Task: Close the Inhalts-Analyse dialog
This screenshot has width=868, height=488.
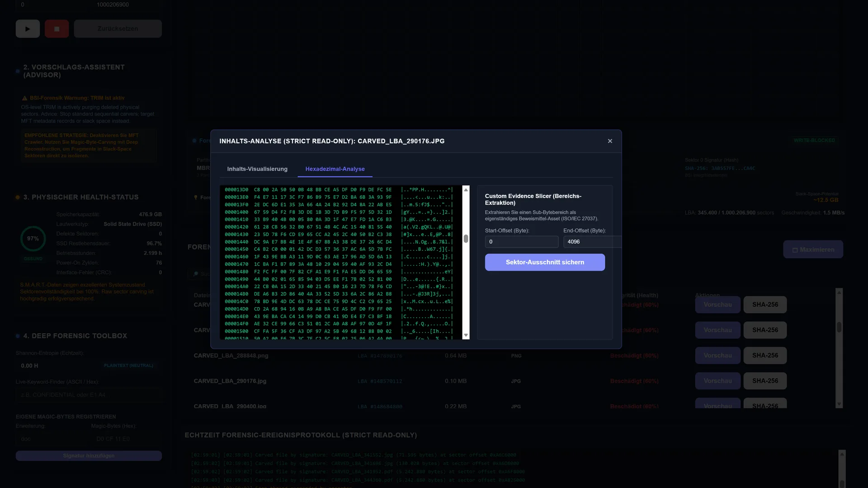Action: click(610, 141)
